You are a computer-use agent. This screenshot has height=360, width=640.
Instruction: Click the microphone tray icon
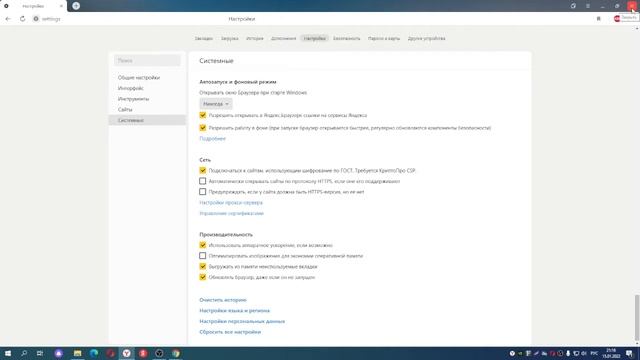coord(568,353)
